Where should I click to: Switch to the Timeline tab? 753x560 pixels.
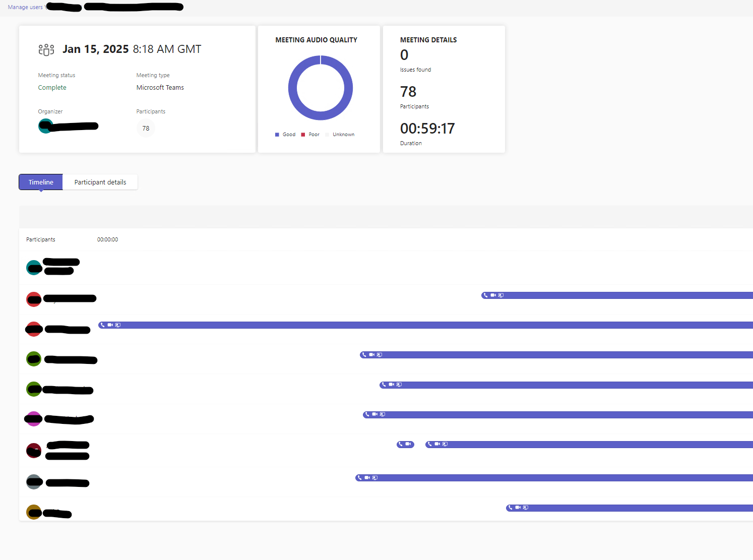point(41,182)
